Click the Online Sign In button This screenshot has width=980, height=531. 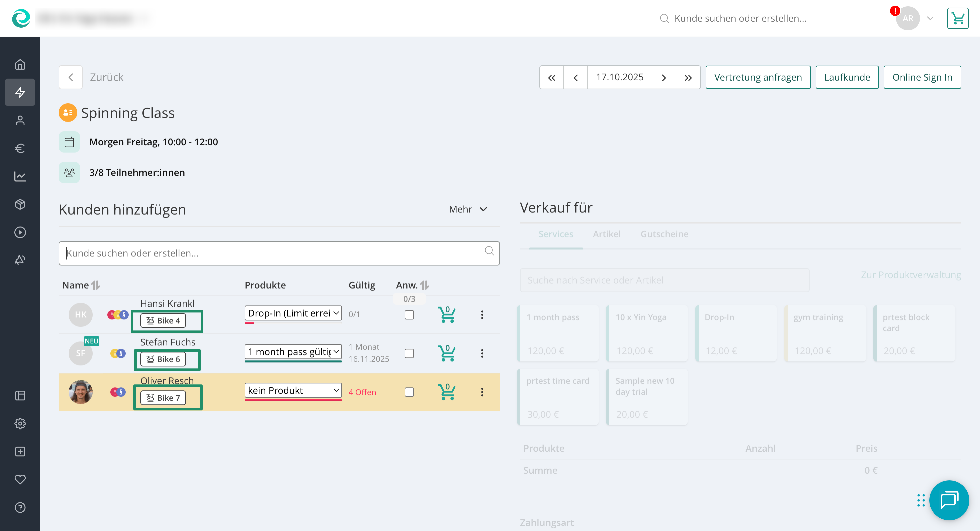pos(922,78)
